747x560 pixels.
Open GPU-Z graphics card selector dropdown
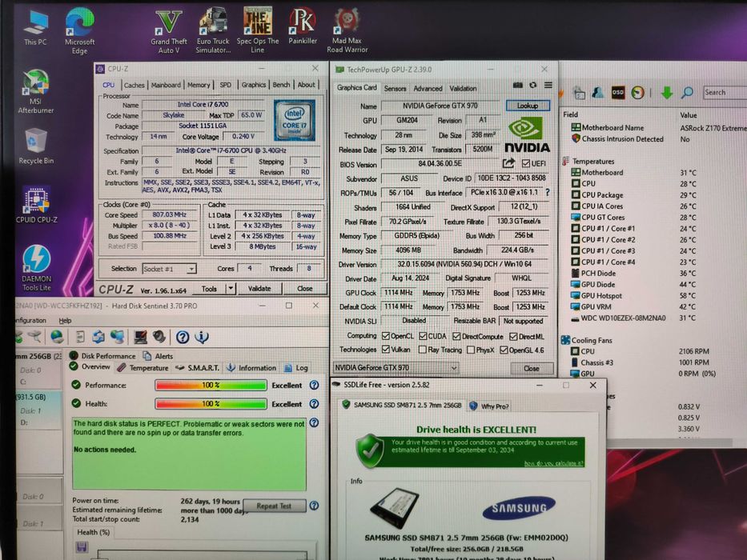click(396, 368)
